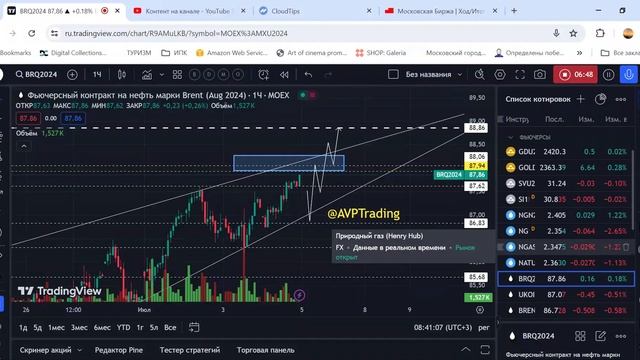This screenshot has width=640, height=360.
Task: Select GDU watchlist row 2420.3
Action: tap(566, 151)
